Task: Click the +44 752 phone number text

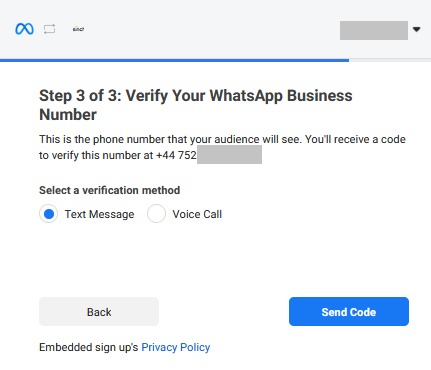Action: pyautogui.click(x=176, y=155)
